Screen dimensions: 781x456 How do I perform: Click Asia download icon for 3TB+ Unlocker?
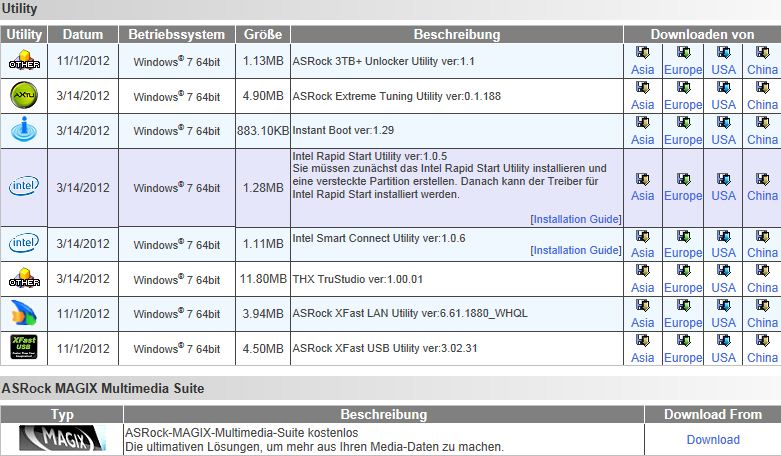tap(643, 52)
